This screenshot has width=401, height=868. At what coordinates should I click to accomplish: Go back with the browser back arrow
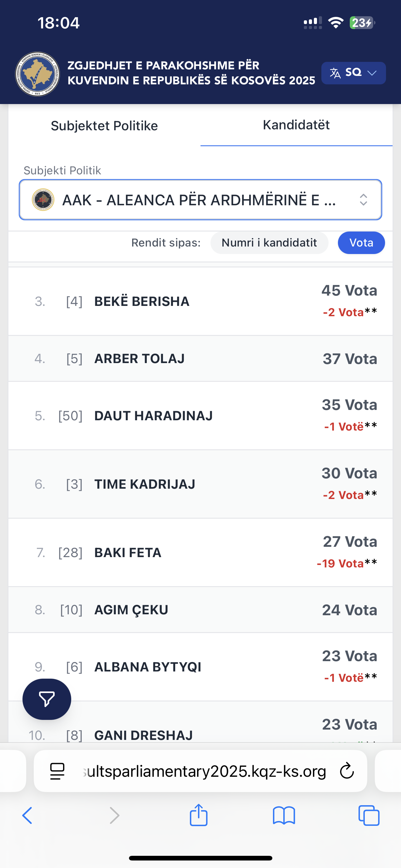click(x=27, y=816)
